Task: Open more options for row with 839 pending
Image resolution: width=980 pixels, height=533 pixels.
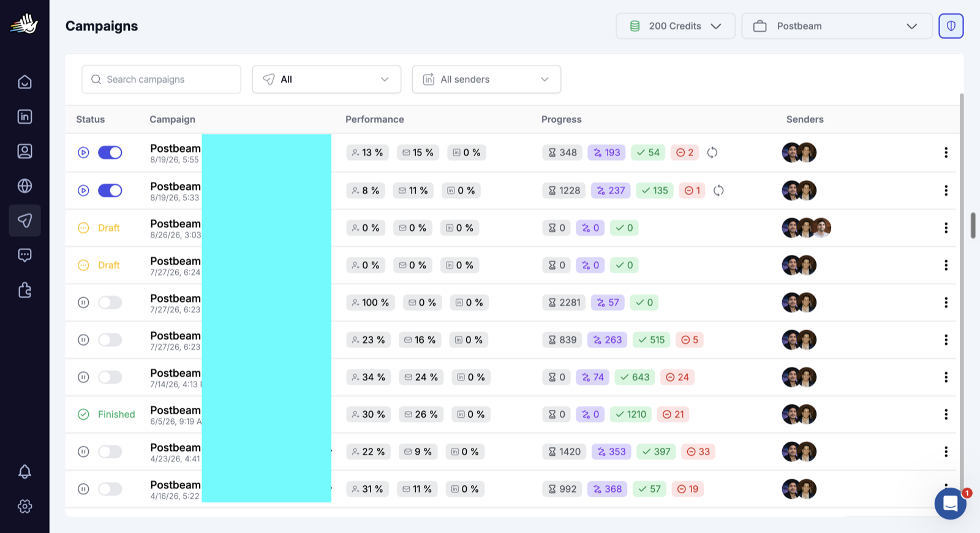Action: coord(946,340)
